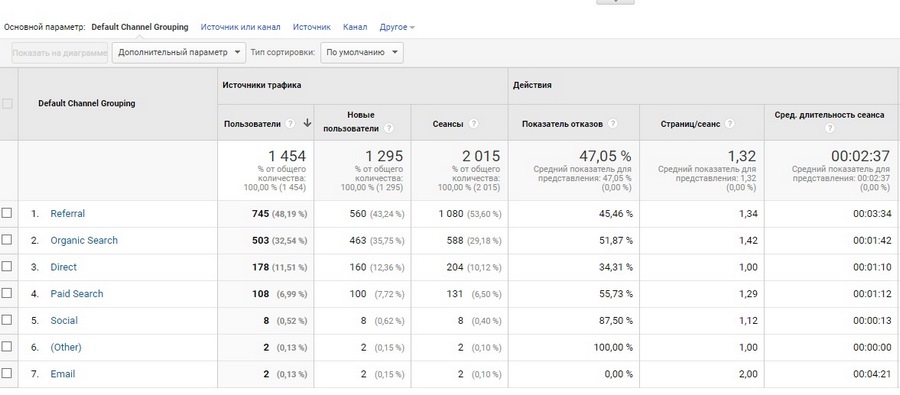Image resolution: width=900 pixels, height=395 pixels.
Task: Switch to Источник dimension
Action: click(x=312, y=27)
